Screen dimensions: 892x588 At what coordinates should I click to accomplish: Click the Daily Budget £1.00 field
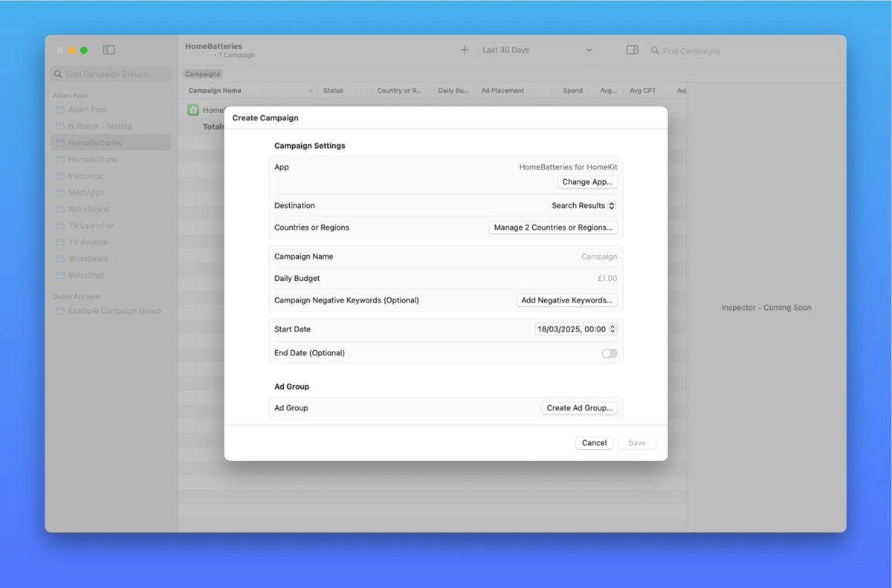[607, 279]
